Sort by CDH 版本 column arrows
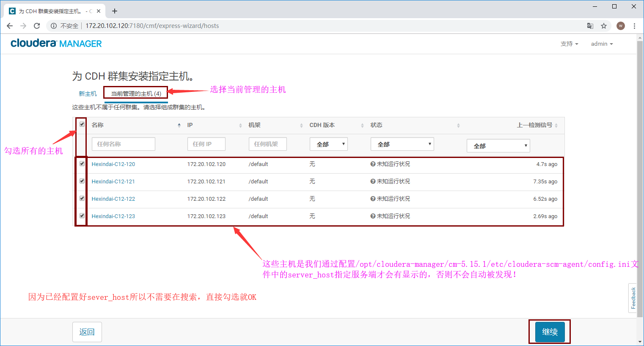 362,125
